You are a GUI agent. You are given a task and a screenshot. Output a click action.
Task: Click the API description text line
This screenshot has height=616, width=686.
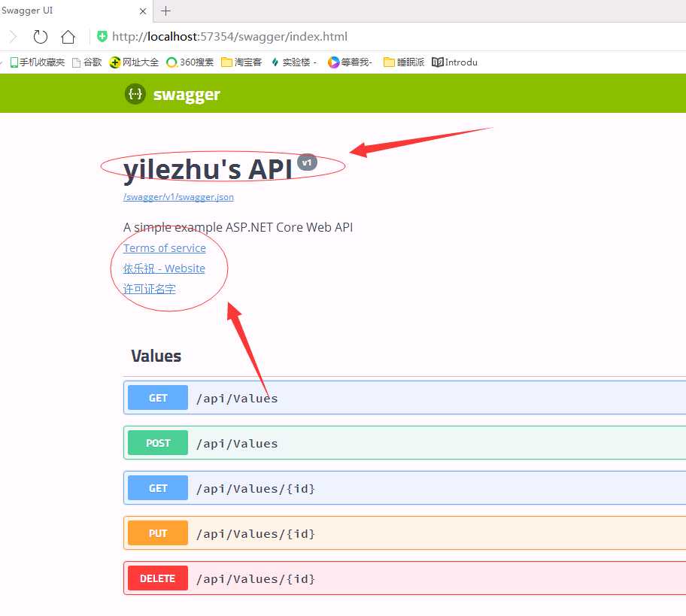click(238, 227)
